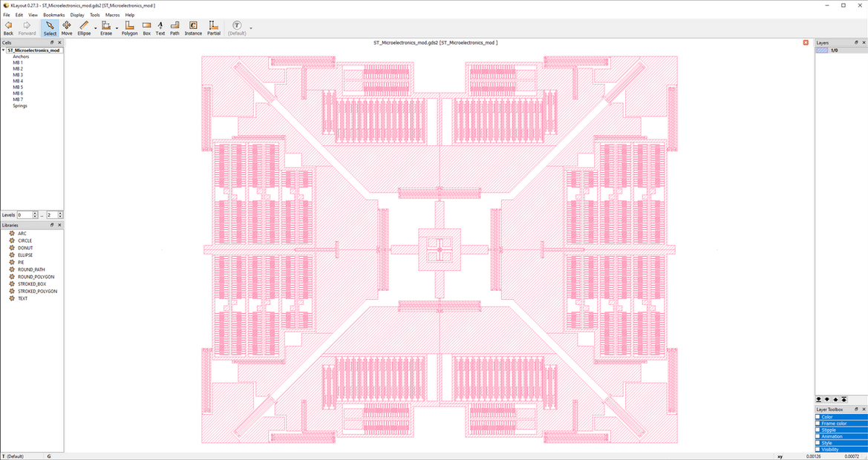Open the Display menu
This screenshot has width=868, height=460.
click(77, 15)
